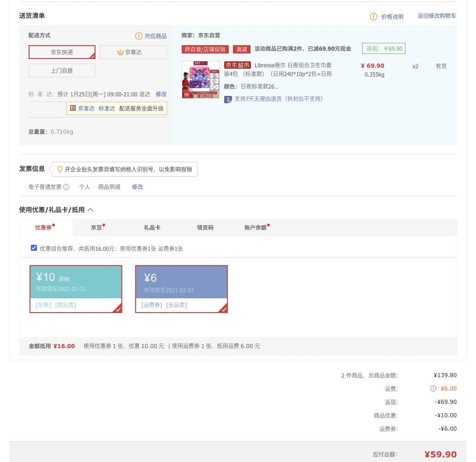Click the ¥59.90 total payable amount
This screenshot has height=462, width=476.
click(440, 455)
